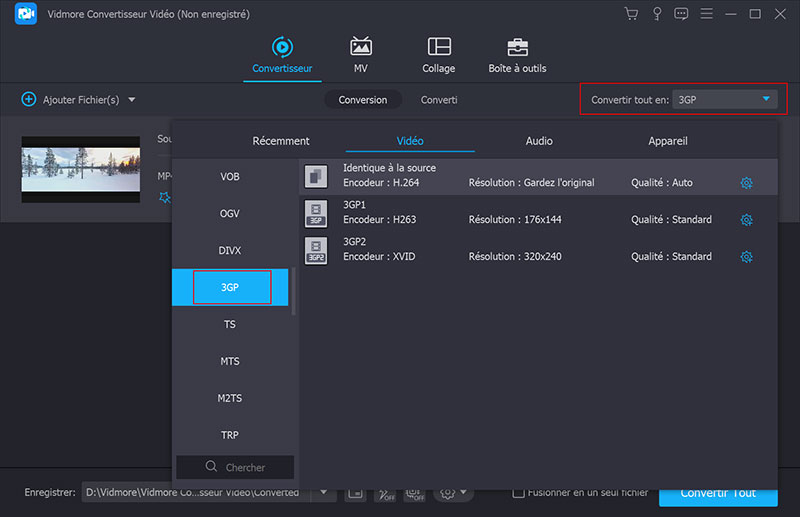
Task: Open settings gear for Identique à la source
Action: coord(746,183)
